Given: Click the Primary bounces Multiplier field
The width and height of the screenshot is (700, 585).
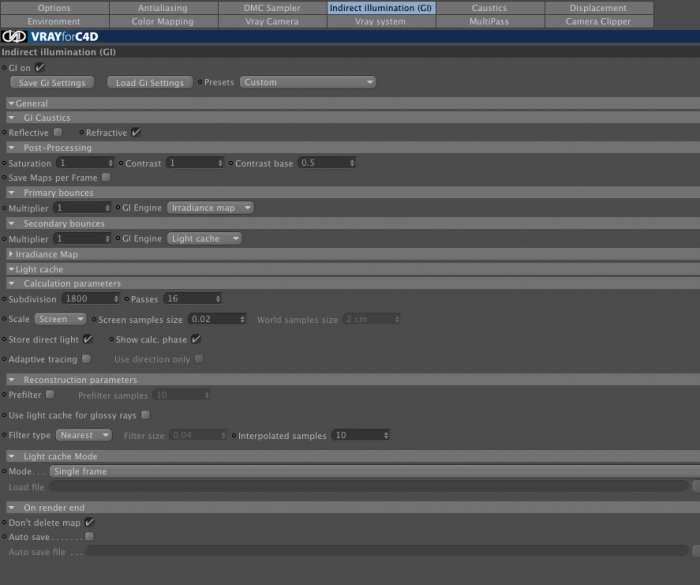Looking at the screenshot, I should point(82,208).
